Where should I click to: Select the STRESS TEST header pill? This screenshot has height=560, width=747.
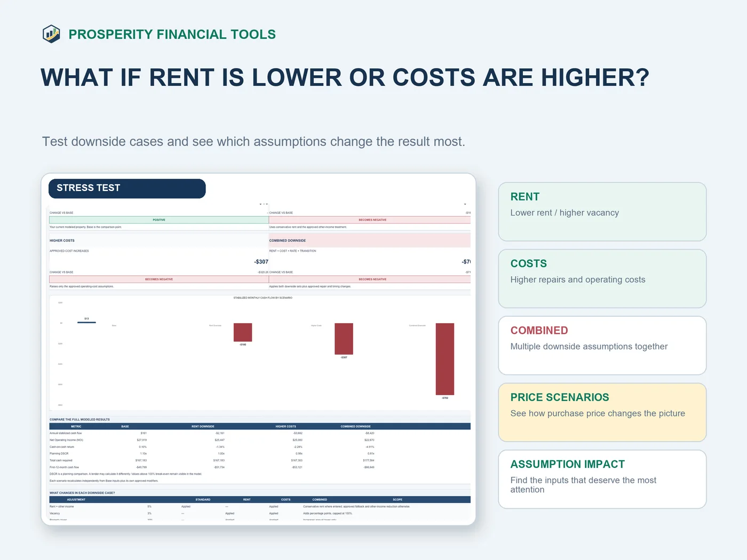127,188
